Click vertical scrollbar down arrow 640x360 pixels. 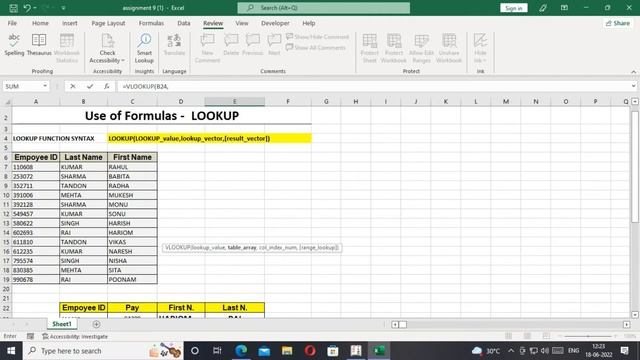[x=635, y=315]
